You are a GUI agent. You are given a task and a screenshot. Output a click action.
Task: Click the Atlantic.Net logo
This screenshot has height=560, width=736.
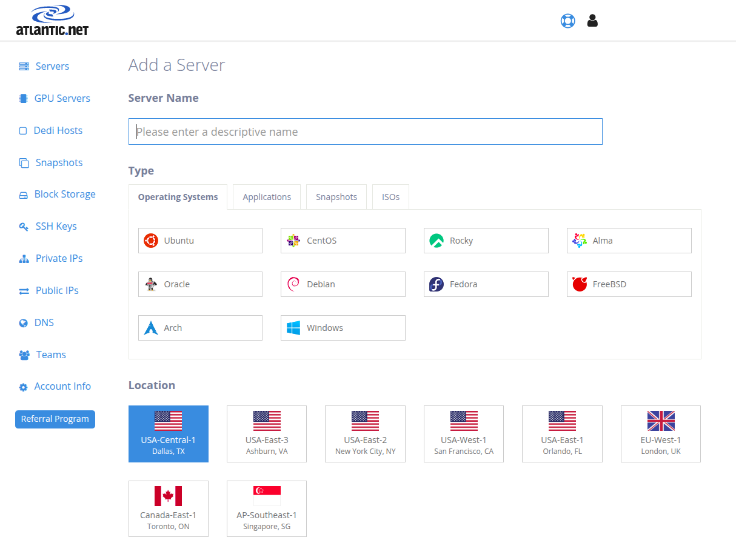pyautogui.click(x=52, y=21)
